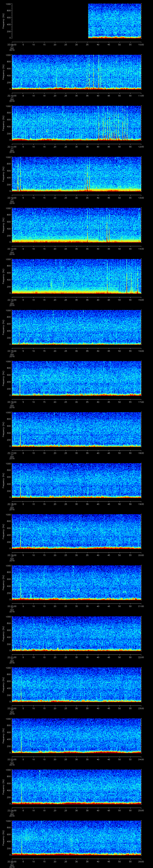Select the 22:09:00 time label
This screenshot has height=868, width=153.
pos(12,44)
